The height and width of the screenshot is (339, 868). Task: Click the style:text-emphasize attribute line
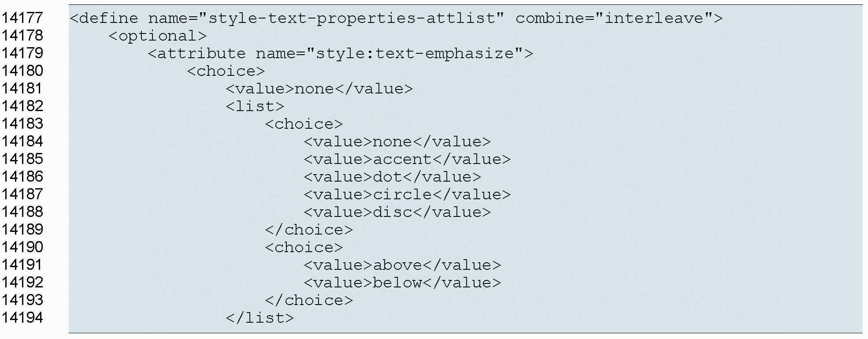[340, 53]
